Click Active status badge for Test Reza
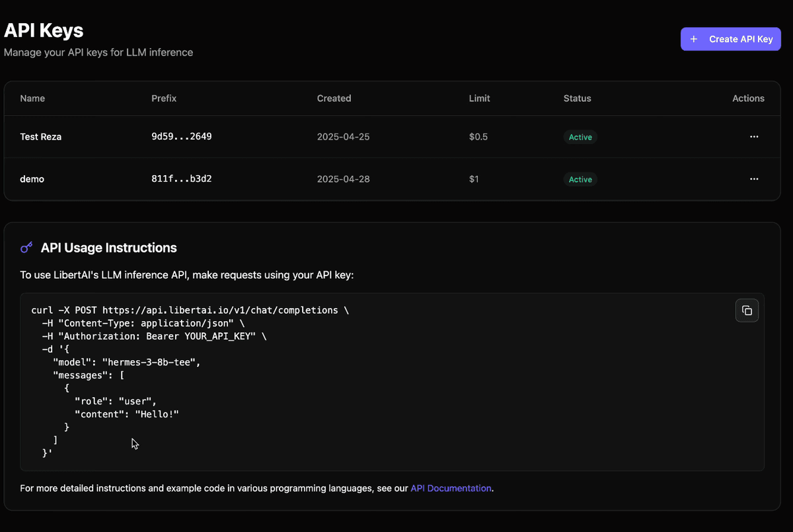 pyautogui.click(x=580, y=137)
